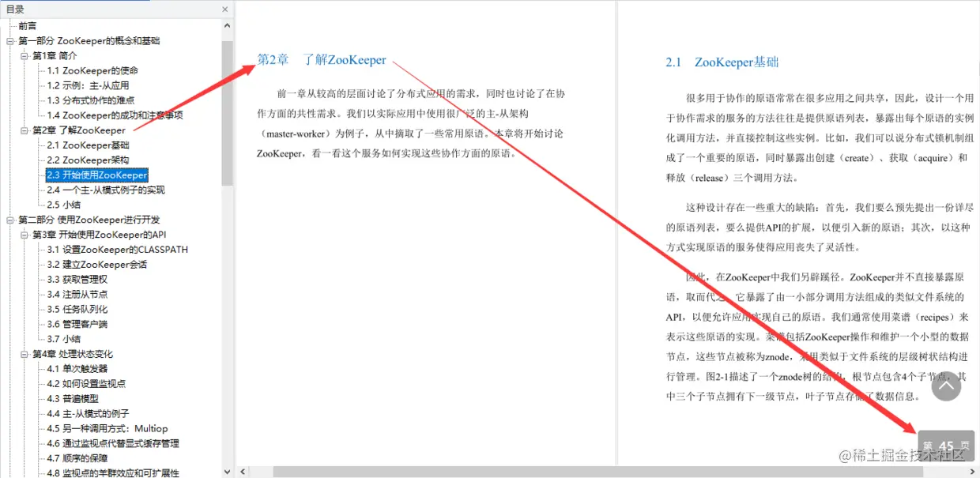Viewport: 980px width, 478px height.
Task: Click the 第 45 页 page indicator
Action: 946,446
